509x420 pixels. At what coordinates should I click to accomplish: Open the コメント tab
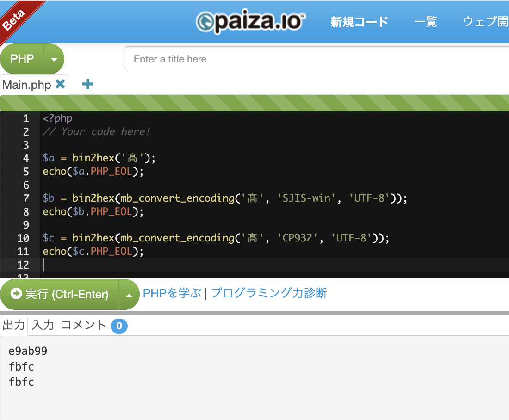pyautogui.click(x=83, y=325)
